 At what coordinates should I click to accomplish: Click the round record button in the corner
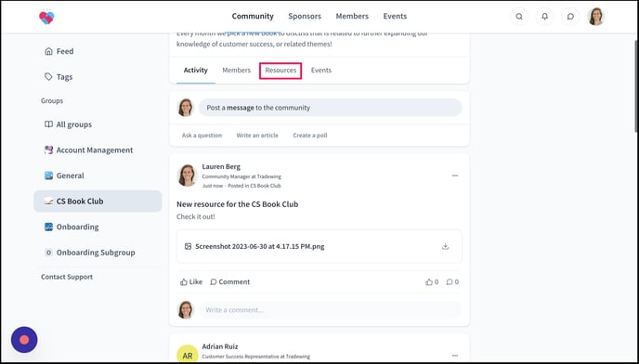24,340
